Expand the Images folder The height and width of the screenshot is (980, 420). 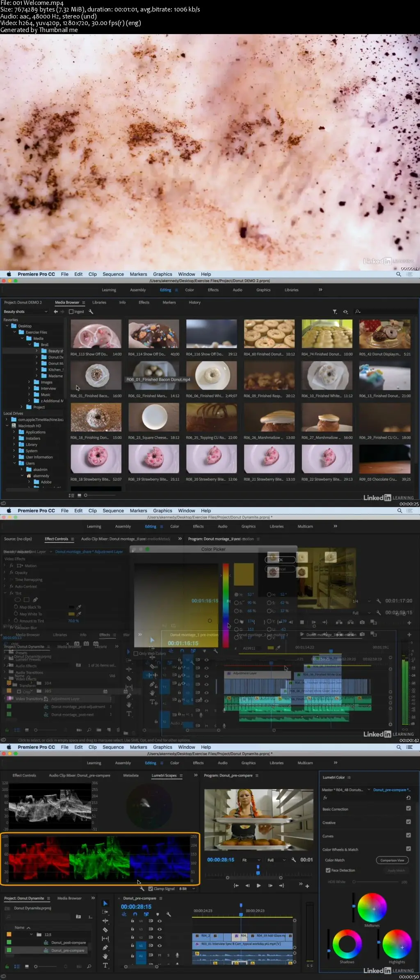click(29, 382)
